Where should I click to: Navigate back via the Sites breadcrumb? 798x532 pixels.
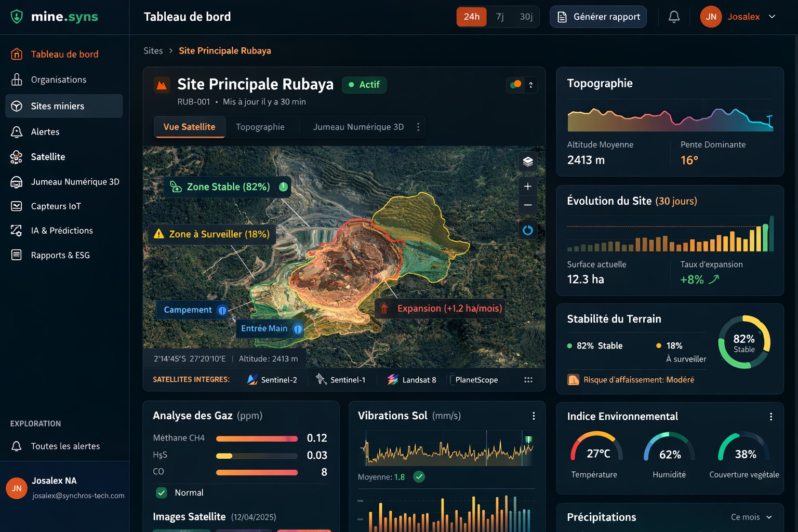pyautogui.click(x=153, y=50)
